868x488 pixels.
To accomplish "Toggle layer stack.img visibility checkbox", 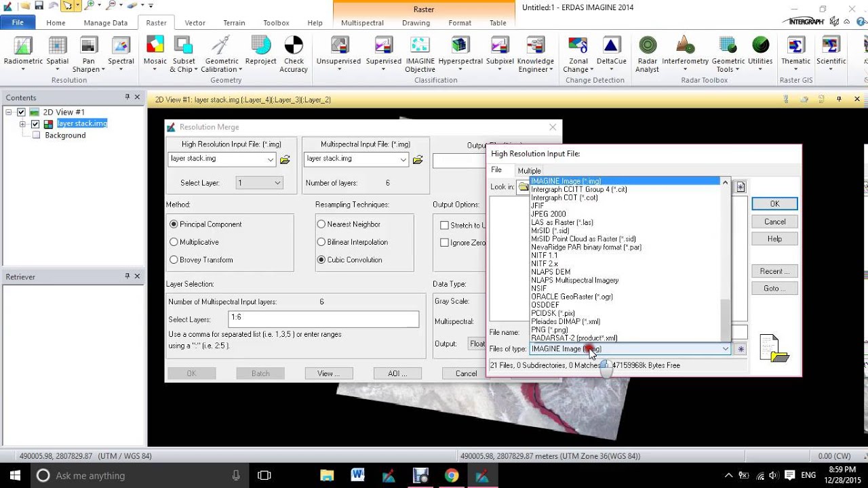I will point(35,124).
